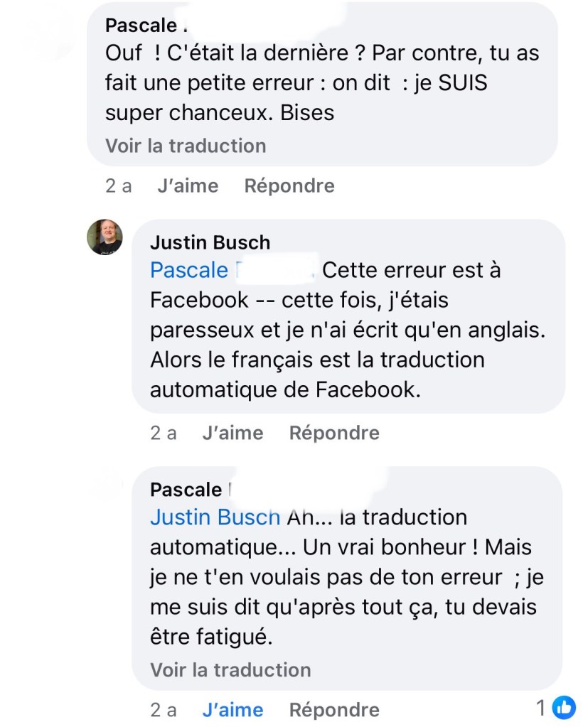
Task: Select Voir la traduction under the last reply
Action: pyautogui.click(x=230, y=670)
